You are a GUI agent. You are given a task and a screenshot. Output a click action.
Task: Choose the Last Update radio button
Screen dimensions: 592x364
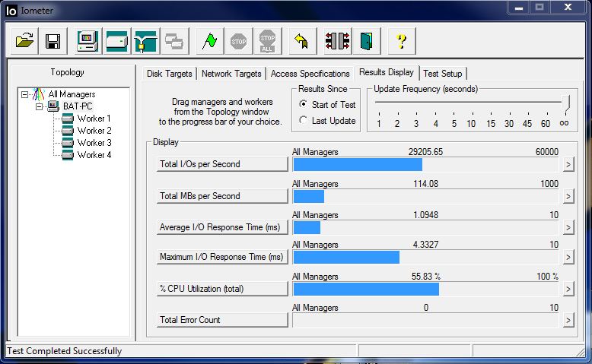(303, 120)
